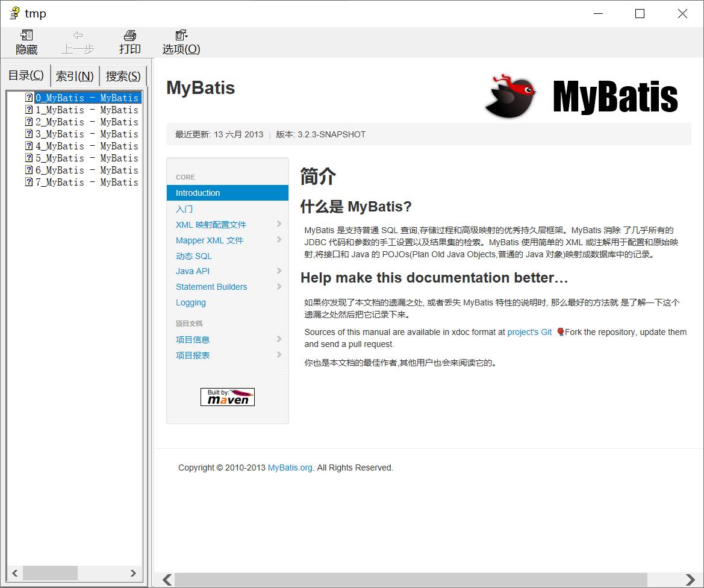
Task: Expand the 项目报表 chevron
Action: [279, 354]
